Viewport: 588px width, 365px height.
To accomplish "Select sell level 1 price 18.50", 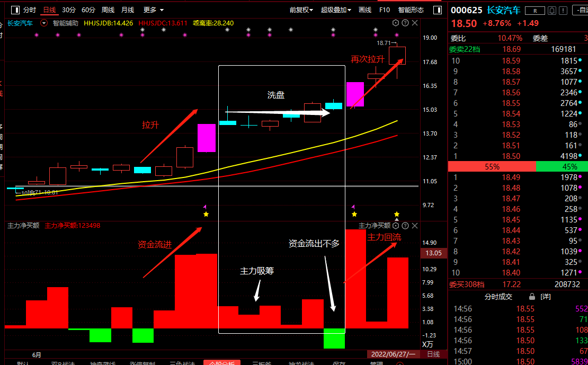I will [512, 156].
